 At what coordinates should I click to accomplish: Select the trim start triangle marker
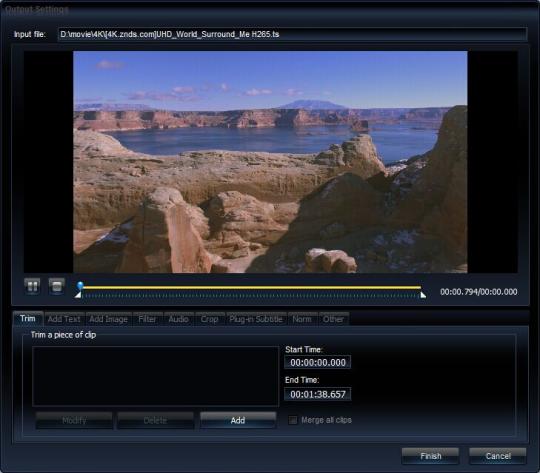79,295
